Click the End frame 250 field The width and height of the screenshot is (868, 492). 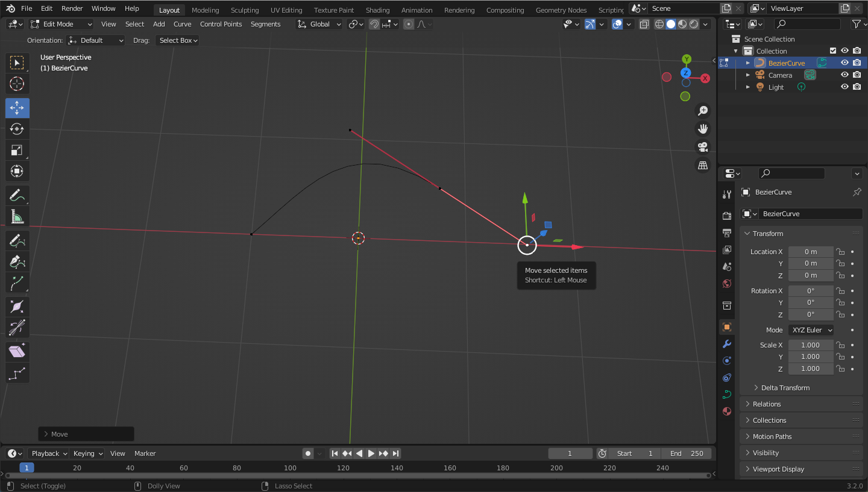coord(686,453)
